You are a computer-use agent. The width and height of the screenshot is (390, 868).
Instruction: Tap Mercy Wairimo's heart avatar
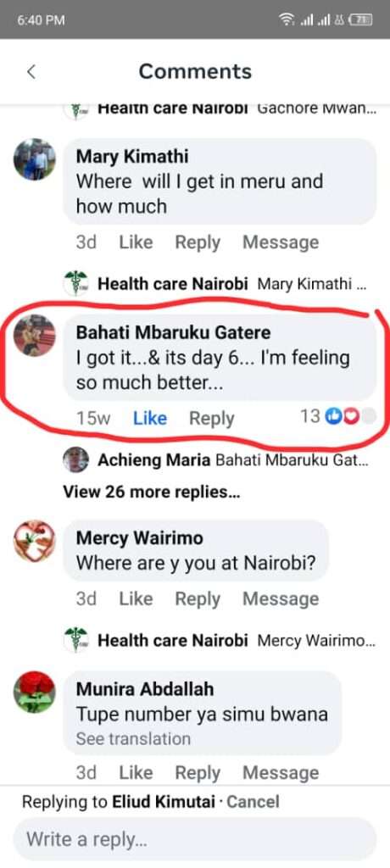click(x=35, y=541)
